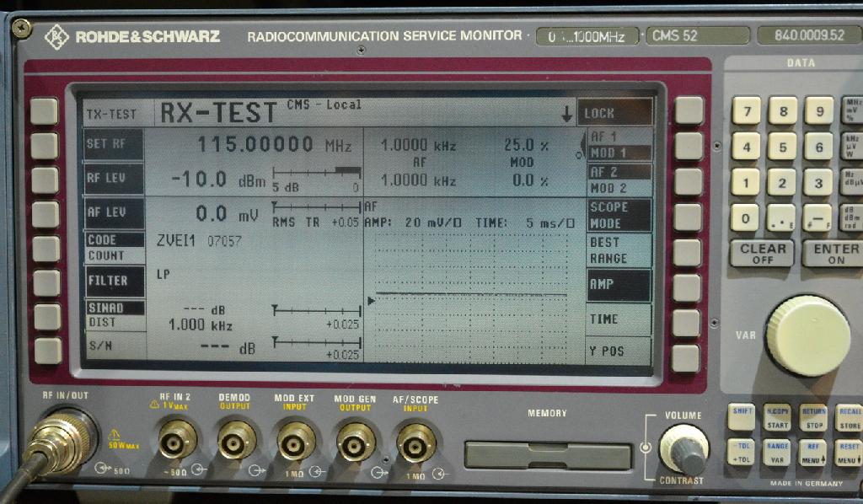Image resolution: width=863 pixels, height=504 pixels.
Task: Tap the 1 key on the DATA keypad
Action: point(746,182)
